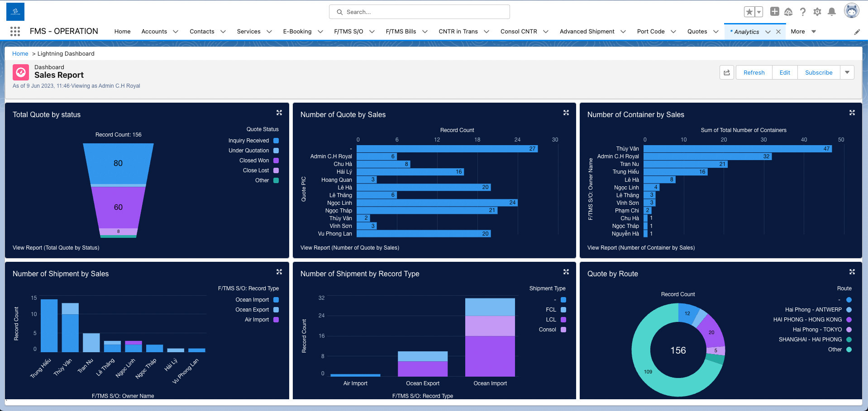Screen dimensions: 868x411
Task: Click the share dashboard icon button
Action: pos(727,72)
